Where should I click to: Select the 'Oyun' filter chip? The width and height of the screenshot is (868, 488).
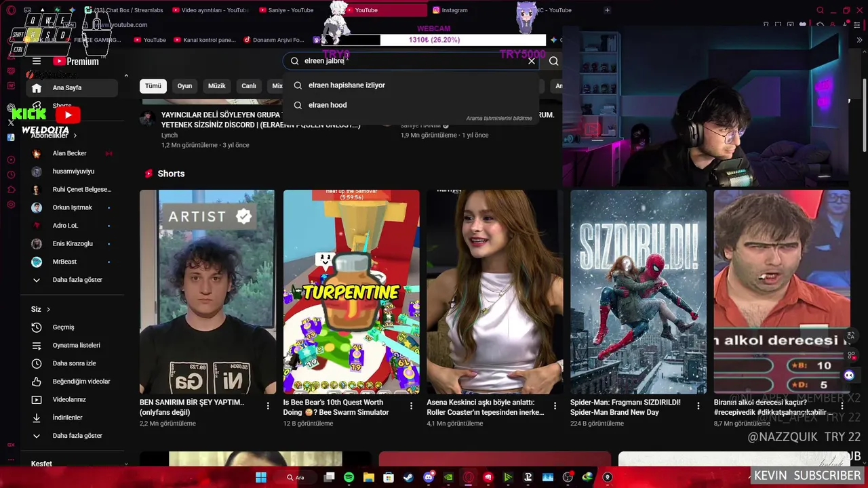184,86
